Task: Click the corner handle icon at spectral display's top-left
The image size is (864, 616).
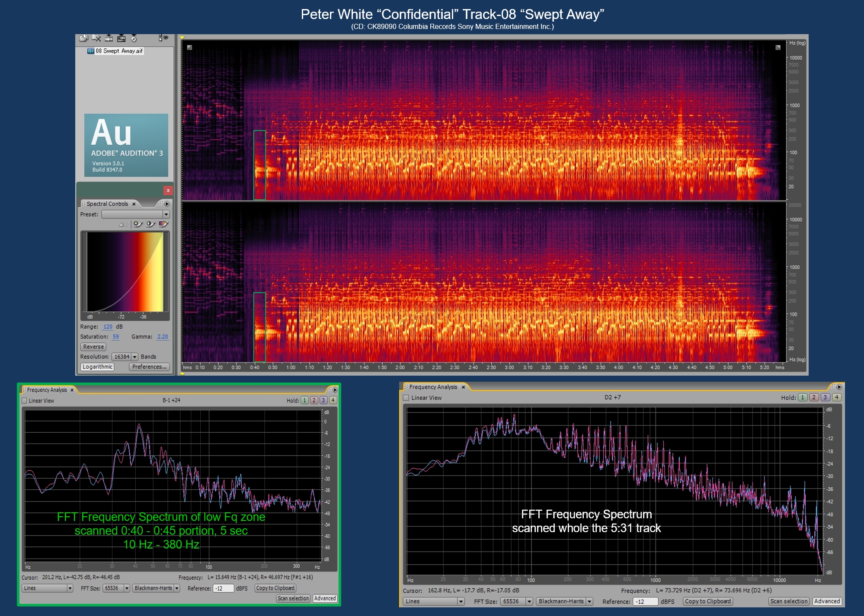Action: coord(189,47)
